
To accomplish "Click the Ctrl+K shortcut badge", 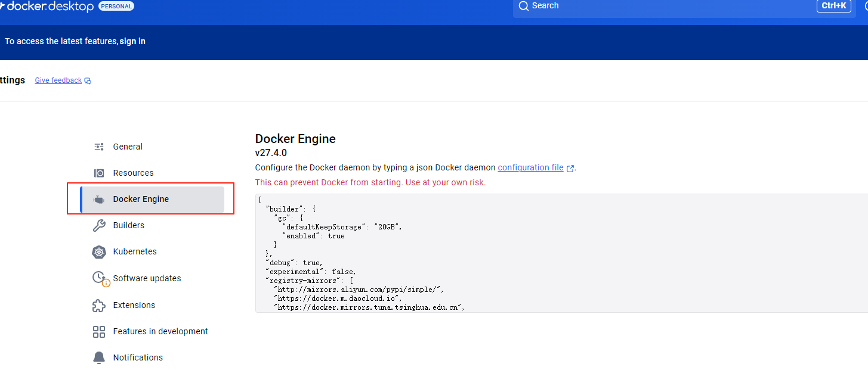I will tap(834, 5).
